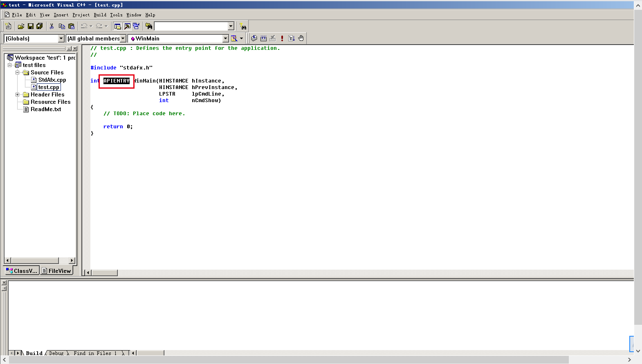This screenshot has width=642, height=364.
Task: Click the workspace tree right scroll arrow
Action: click(x=72, y=260)
